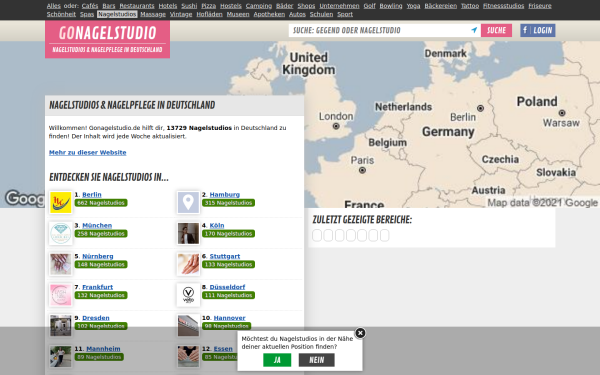The width and height of the screenshot is (600, 375).
Task: Open the München diamond logo thumbnail
Action: tap(60, 233)
